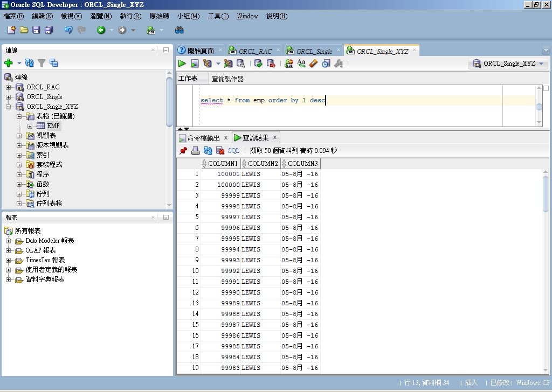Click the Open folder icon in main toolbar
Image resolution: width=552 pixels, height=392 pixels.
pyautogui.click(x=24, y=30)
